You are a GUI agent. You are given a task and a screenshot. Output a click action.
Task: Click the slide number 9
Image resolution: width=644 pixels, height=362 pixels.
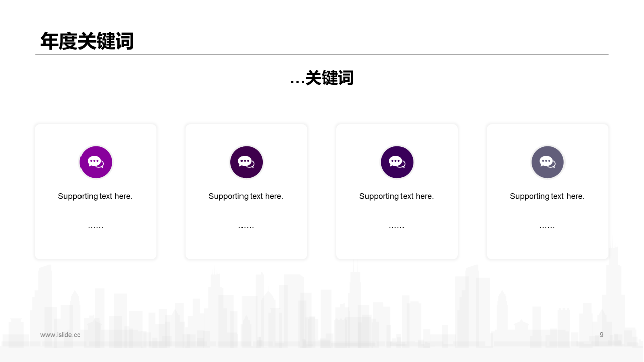(x=601, y=335)
